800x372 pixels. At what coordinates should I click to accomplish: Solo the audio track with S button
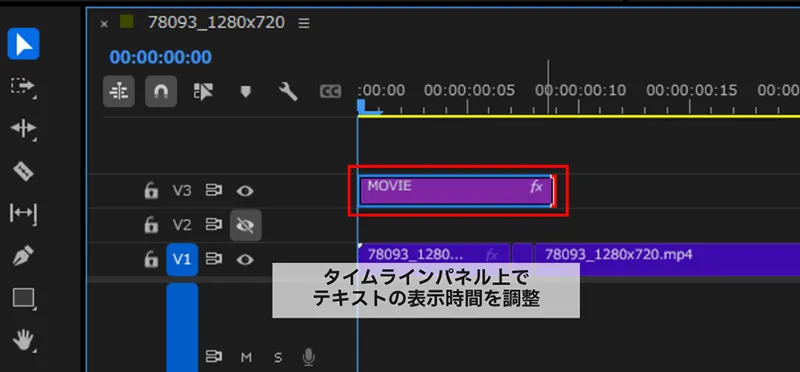pyautogui.click(x=278, y=357)
